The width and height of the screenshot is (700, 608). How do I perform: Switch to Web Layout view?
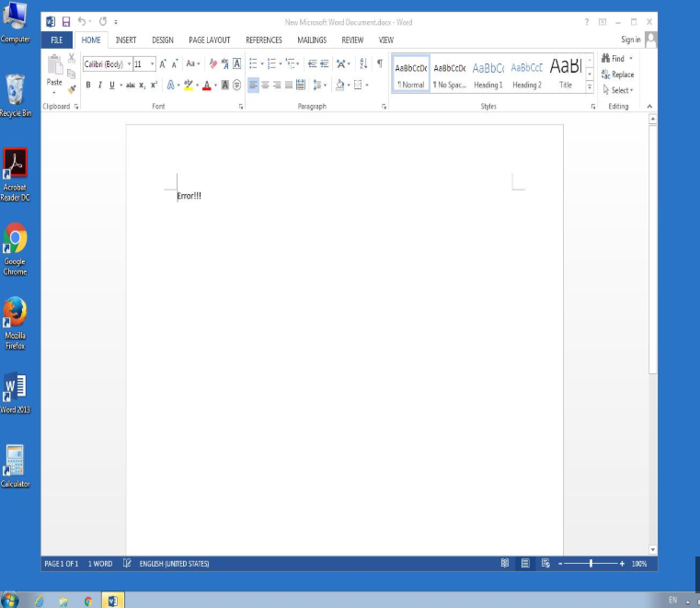point(545,563)
